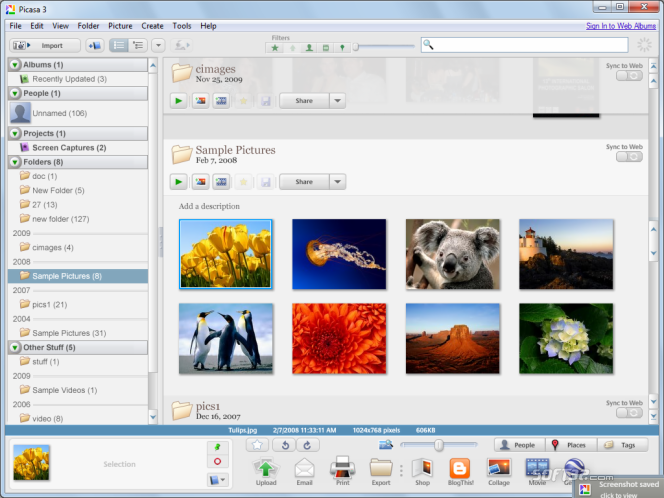Toggle Sync to Web for Sample Pictures
The image size is (664, 498).
click(629, 157)
